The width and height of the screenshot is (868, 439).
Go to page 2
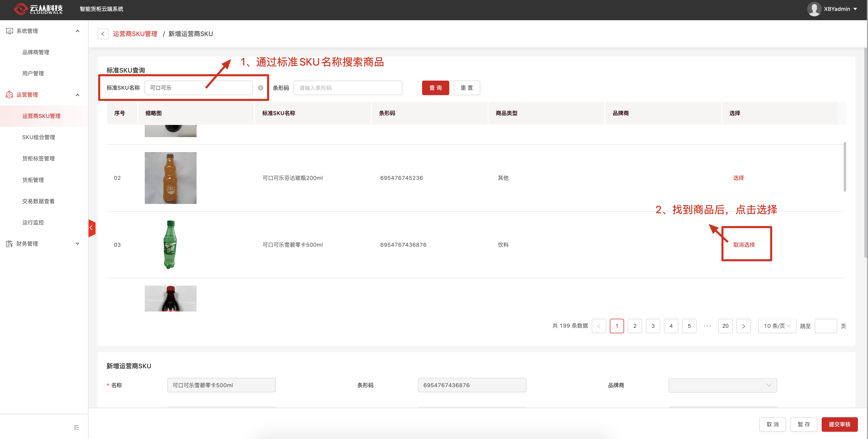(x=635, y=326)
